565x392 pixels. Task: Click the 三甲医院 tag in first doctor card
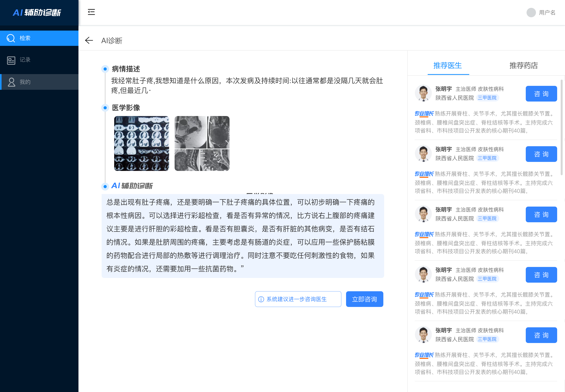tap(487, 98)
